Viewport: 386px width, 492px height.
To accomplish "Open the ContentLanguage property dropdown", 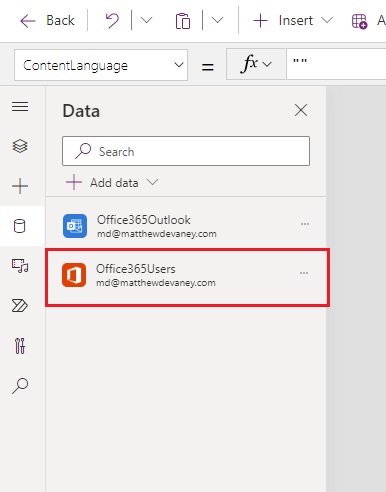I will [101, 65].
